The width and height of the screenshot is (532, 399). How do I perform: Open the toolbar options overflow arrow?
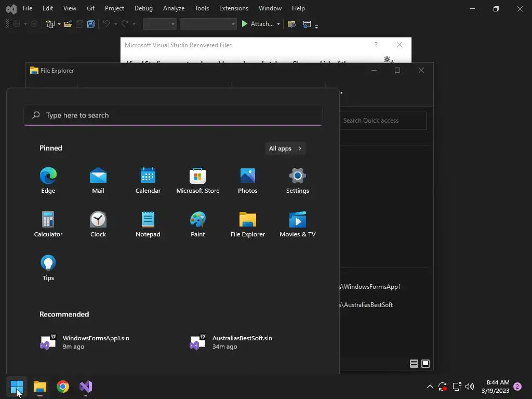click(x=316, y=26)
